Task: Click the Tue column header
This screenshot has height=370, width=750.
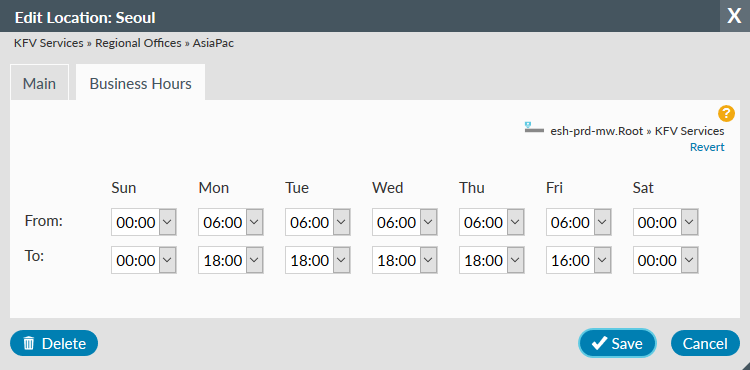Action: (297, 188)
